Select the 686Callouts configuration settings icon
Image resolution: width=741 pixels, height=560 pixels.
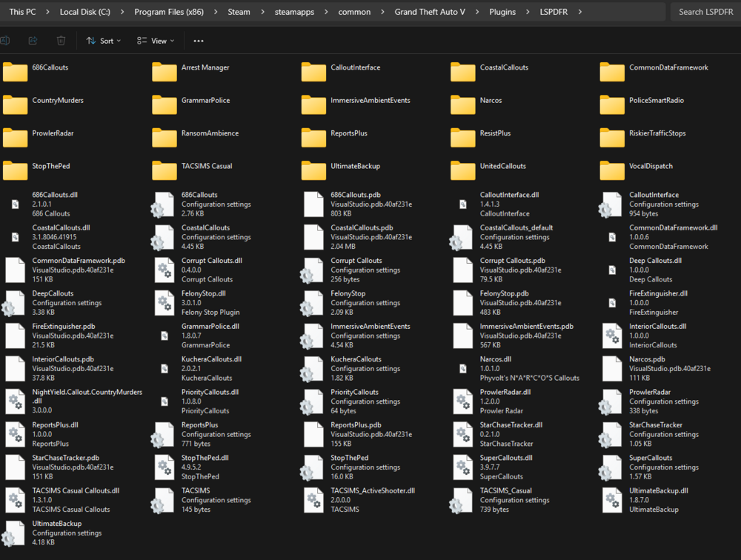(162, 204)
